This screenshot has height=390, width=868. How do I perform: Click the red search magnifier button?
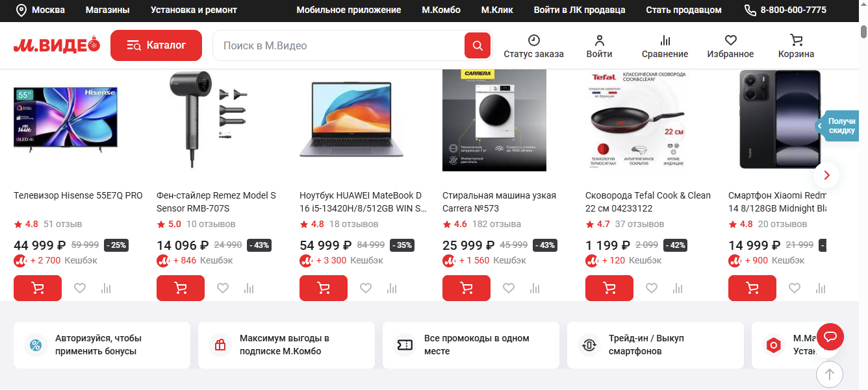(478, 45)
